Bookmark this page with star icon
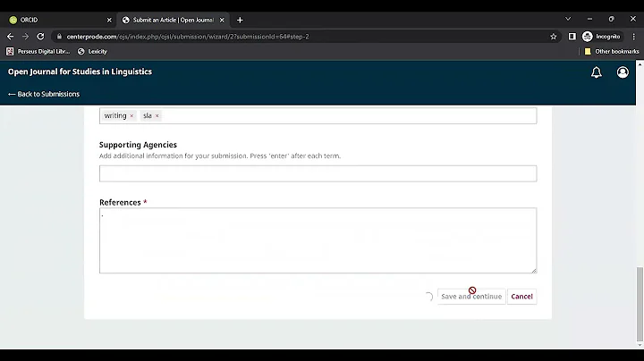 point(554,37)
